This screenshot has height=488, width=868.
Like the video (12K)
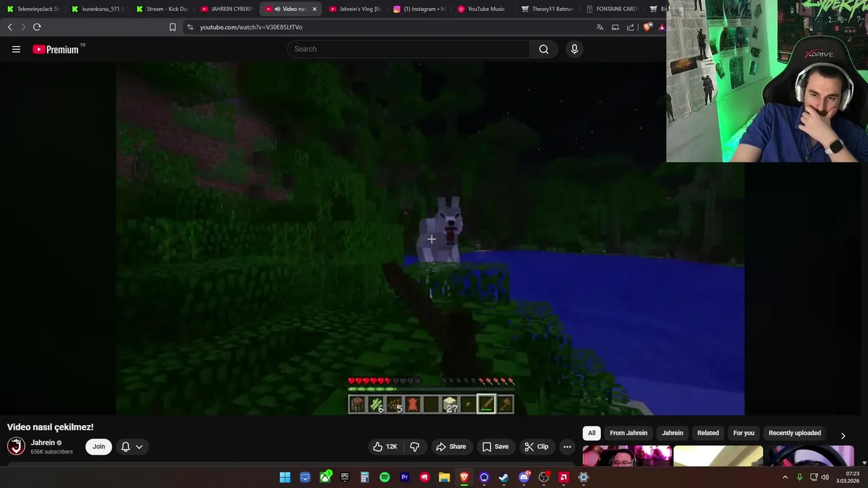(x=385, y=447)
